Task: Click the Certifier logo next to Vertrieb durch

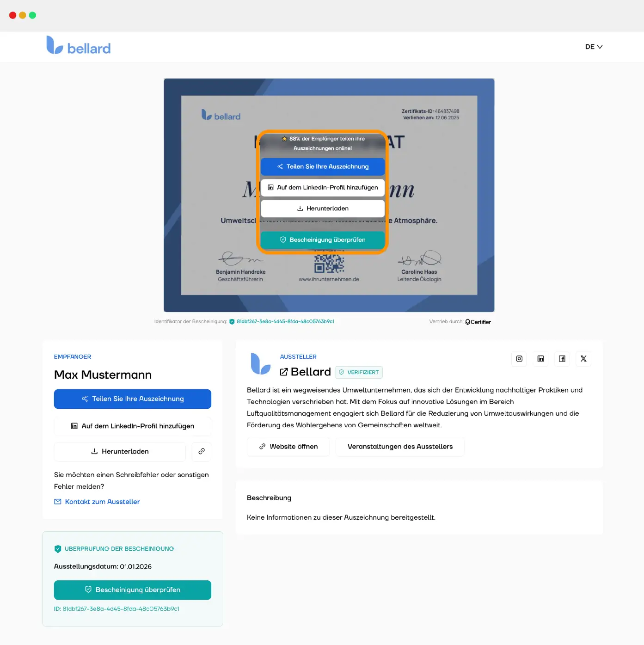Action: (478, 321)
